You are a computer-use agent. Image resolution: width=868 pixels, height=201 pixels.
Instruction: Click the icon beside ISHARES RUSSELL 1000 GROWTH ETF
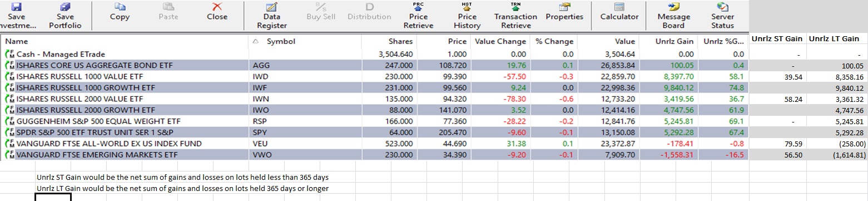point(10,87)
